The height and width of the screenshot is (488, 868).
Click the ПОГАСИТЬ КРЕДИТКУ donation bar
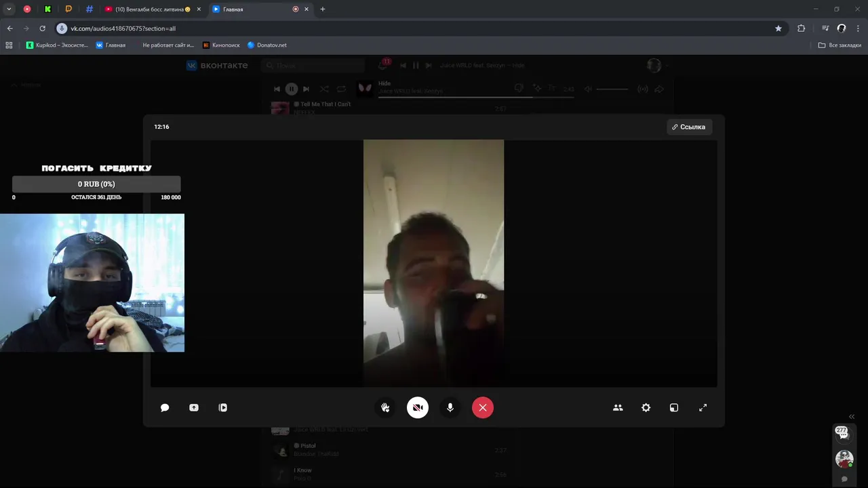coord(96,184)
